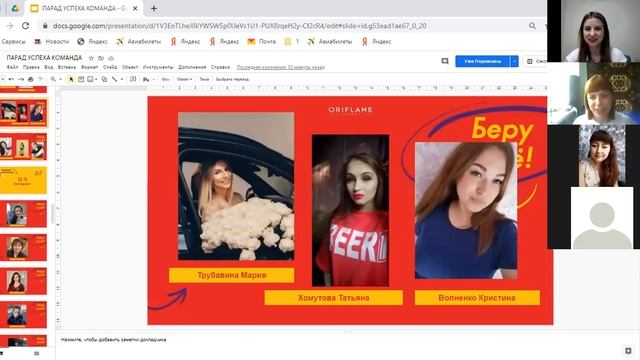The height and width of the screenshot is (360, 640).
Task: Click the padlock site info icon
Action: click(45, 26)
